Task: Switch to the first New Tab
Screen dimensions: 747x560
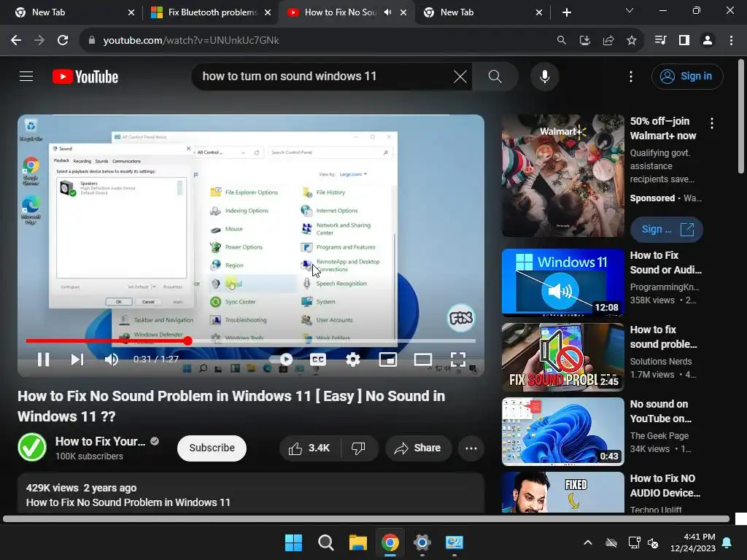Action: tap(70, 12)
